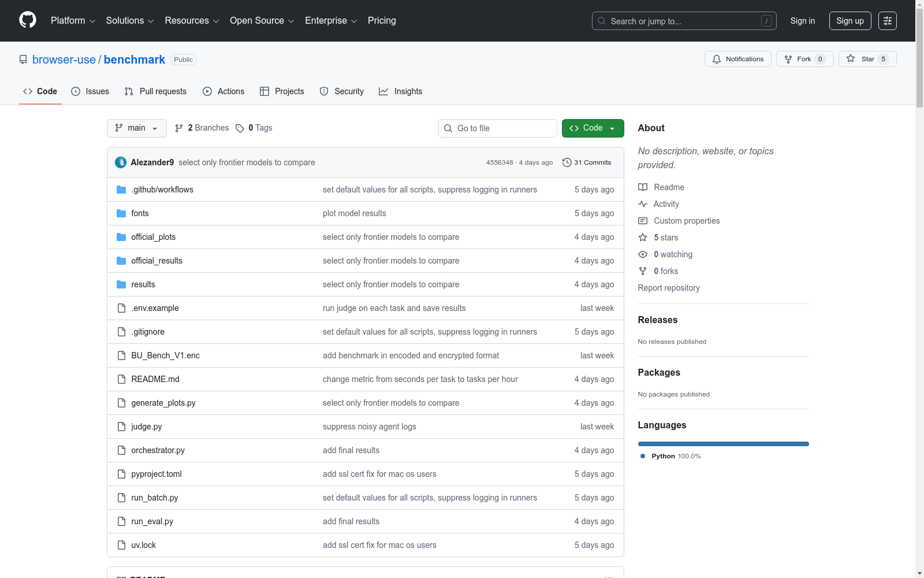Click the file icon beside orchestrator.py

[x=121, y=450]
